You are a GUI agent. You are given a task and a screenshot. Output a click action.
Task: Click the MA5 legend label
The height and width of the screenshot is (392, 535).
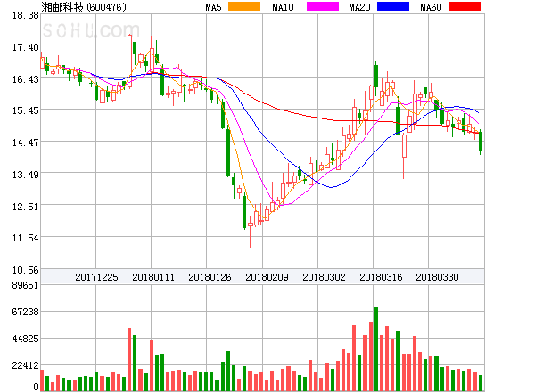point(214,7)
